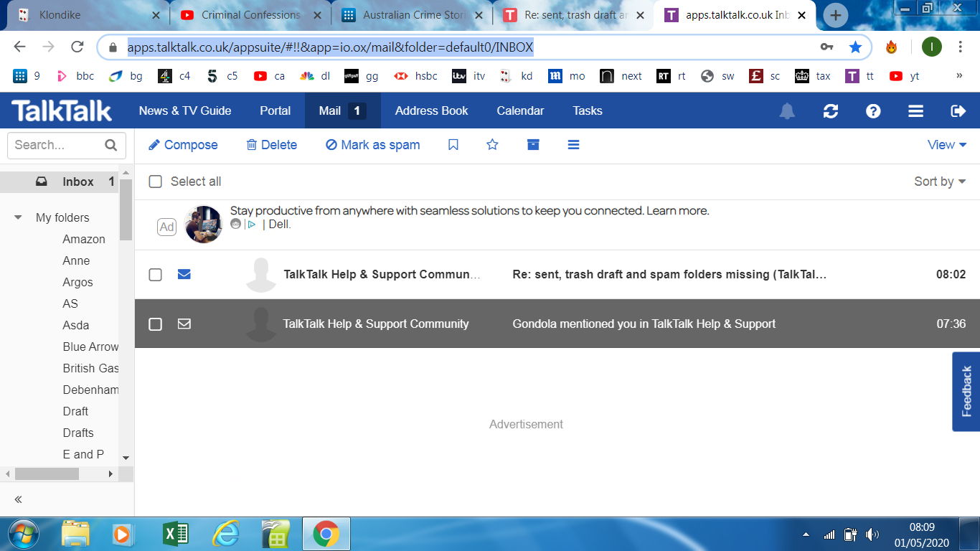Click the Feedback button
Image resolution: width=980 pixels, height=551 pixels.
tap(965, 392)
